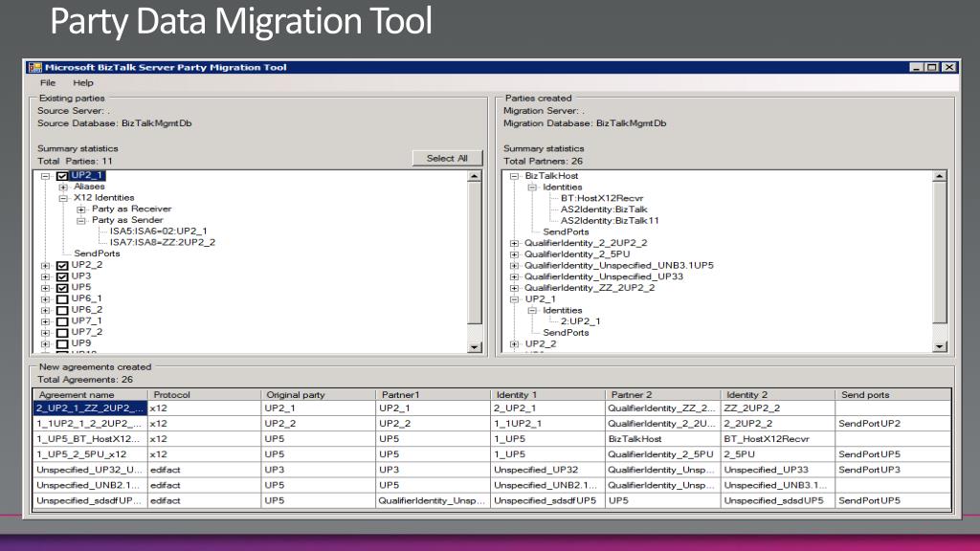Uncheck the UP2_1 party checkbox
The height and width of the screenshot is (551, 980).
pyautogui.click(x=62, y=176)
